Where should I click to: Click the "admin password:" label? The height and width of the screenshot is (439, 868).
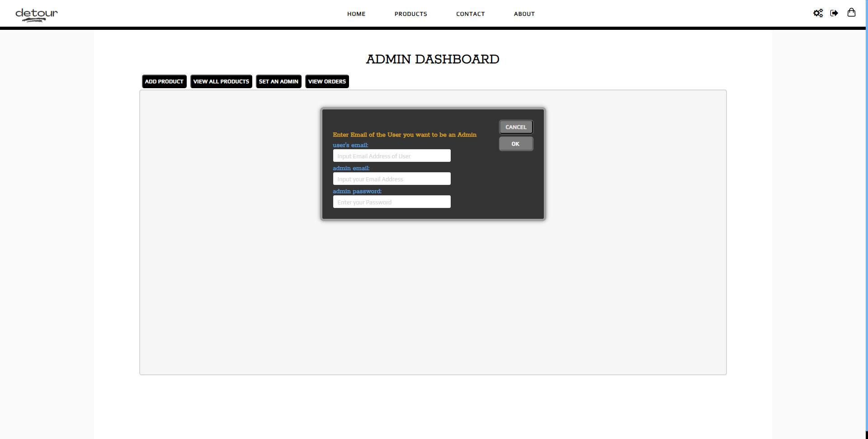pyautogui.click(x=357, y=191)
